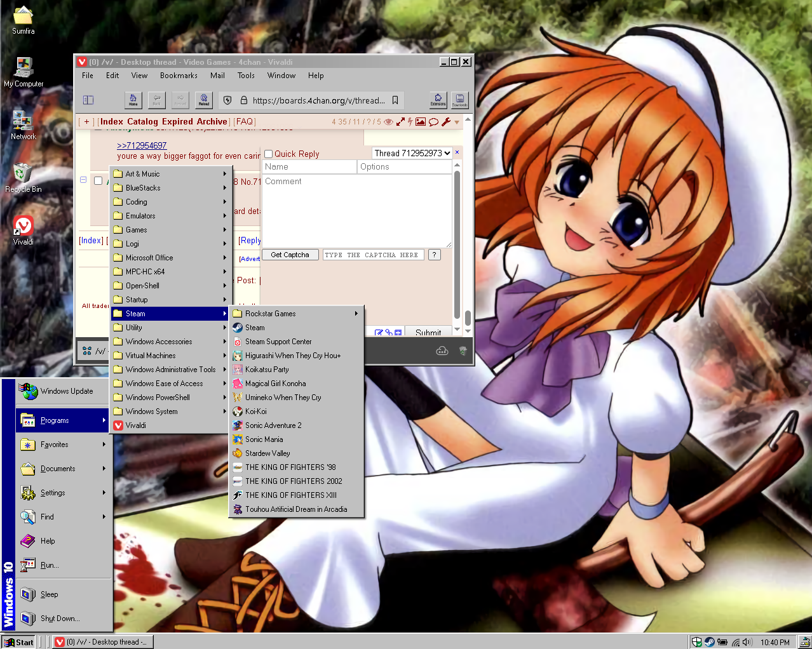This screenshot has height=649, width=812.
Task: Open the Downloads toolbar icon in Vivaldi
Action: click(460, 100)
